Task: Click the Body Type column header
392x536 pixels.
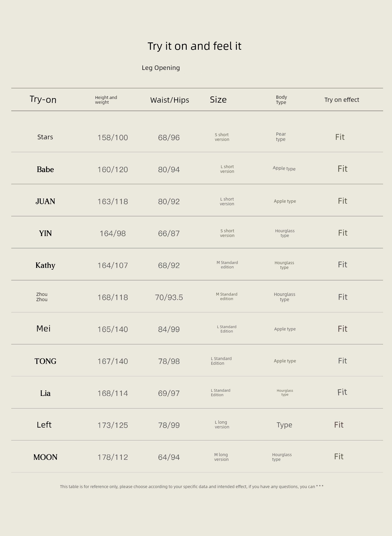Action: click(281, 100)
